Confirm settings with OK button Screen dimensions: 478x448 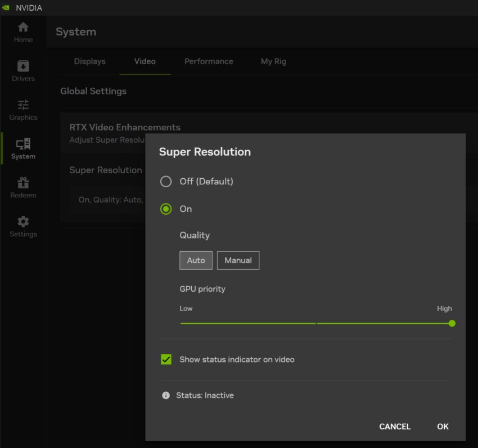coord(443,427)
